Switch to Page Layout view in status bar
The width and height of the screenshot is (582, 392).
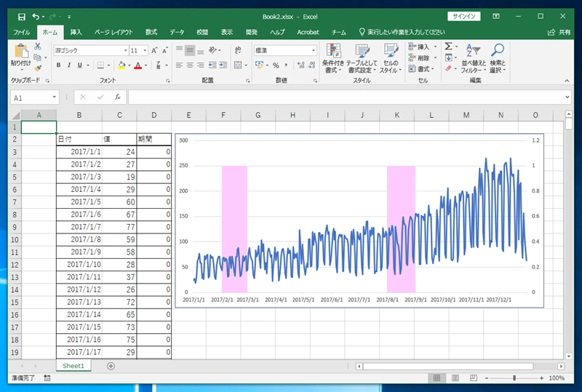click(455, 378)
